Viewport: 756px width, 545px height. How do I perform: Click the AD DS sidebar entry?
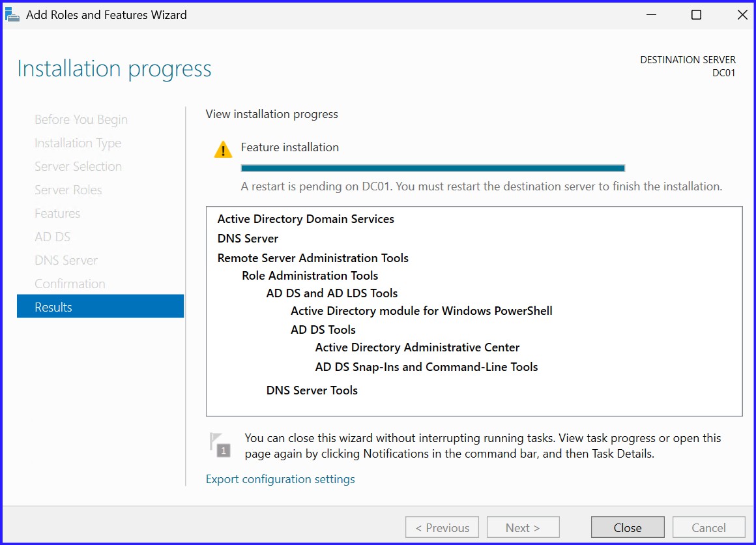(x=52, y=237)
